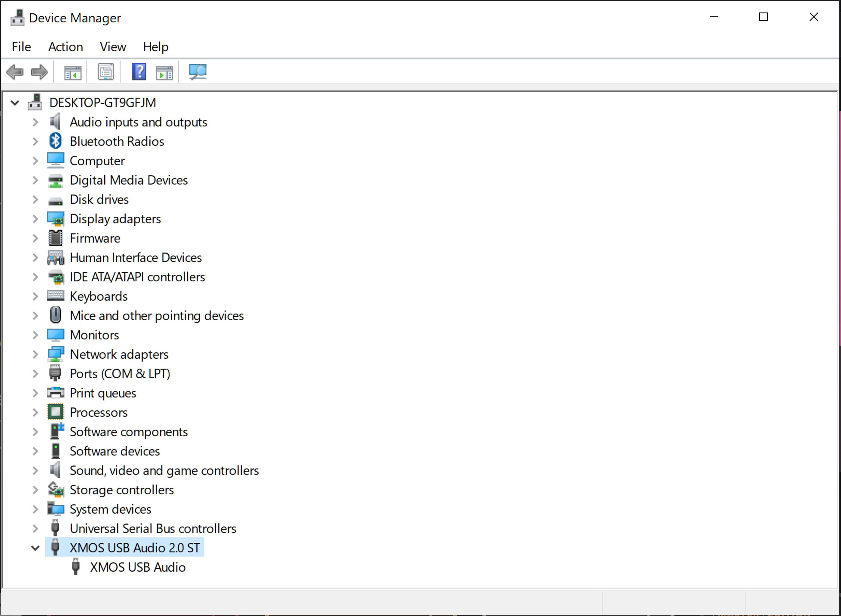Expand Universal Serial Bus controllers node
The height and width of the screenshot is (616, 841).
[x=35, y=529]
